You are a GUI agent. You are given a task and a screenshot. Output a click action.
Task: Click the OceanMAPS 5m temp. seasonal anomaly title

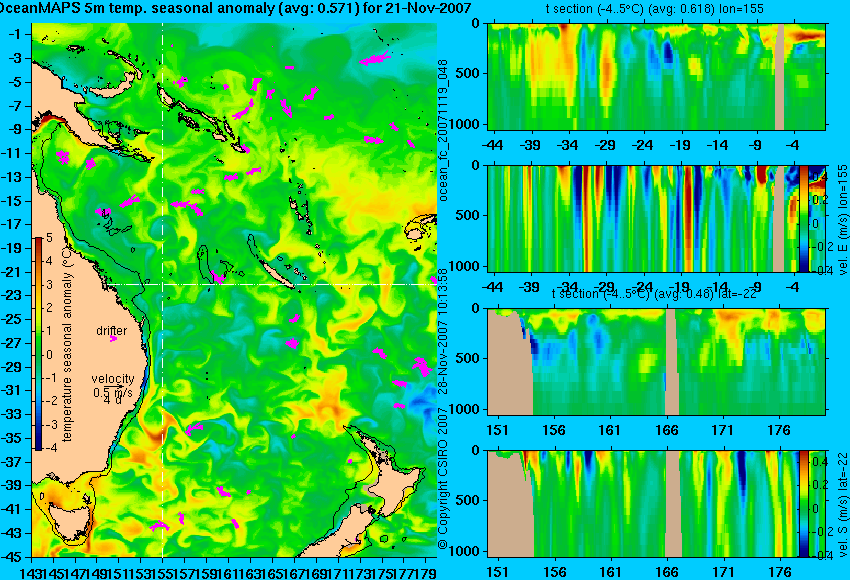tap(235, 8)
